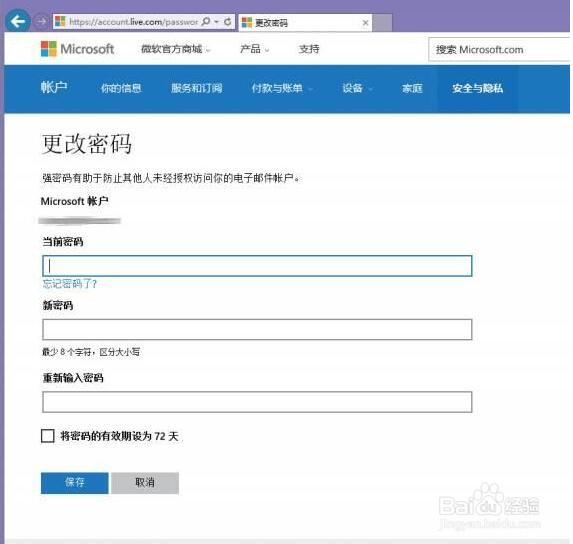The image size is (573, 544).
Task: Click the 当前密码 input field
Action: tap(257, 266)
